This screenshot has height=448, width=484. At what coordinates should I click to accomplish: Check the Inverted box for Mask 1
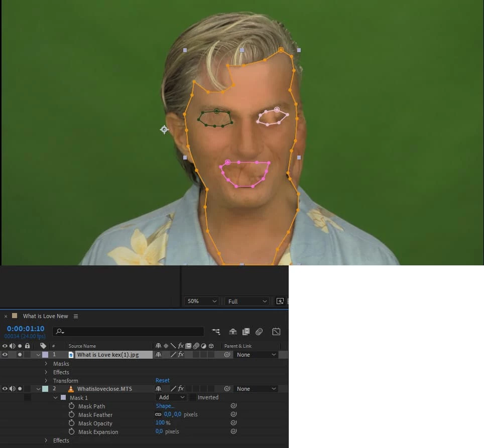[193, 397]
